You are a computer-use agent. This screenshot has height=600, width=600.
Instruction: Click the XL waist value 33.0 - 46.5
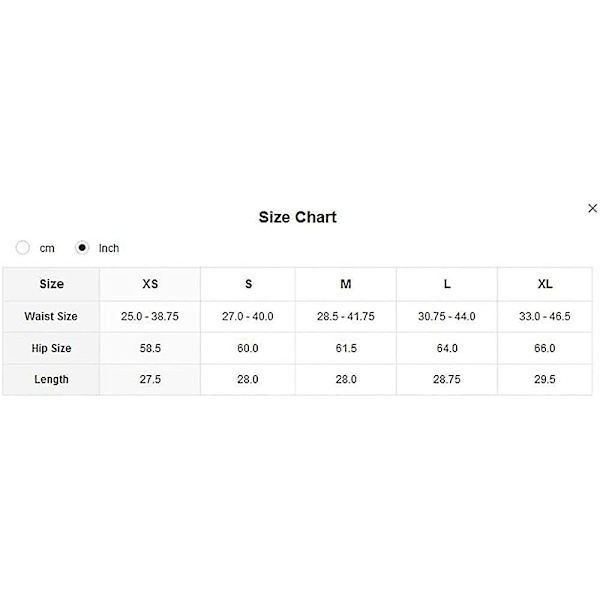point(545,316)
